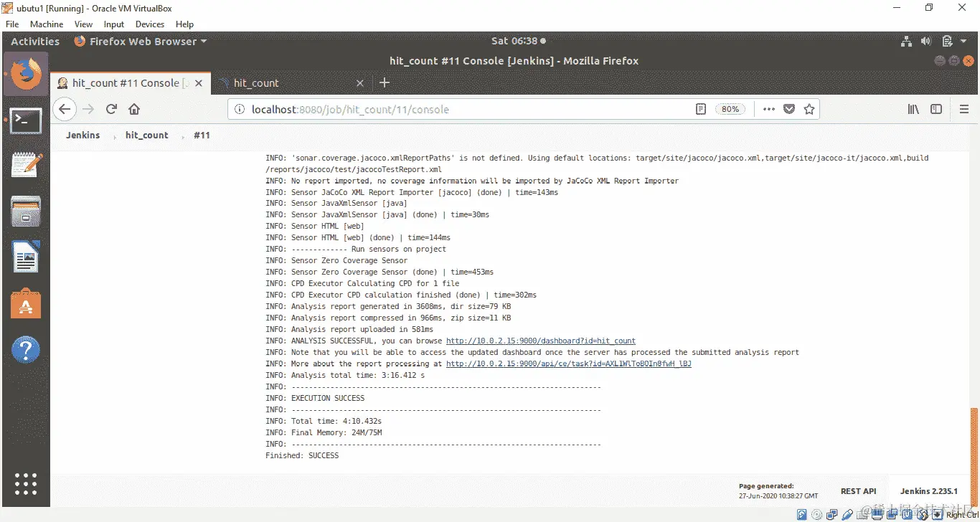Click 'INFO: Final Memory: 24M/75M' line
This screenshot has width=980, height=522.
[x=324, y=432]
